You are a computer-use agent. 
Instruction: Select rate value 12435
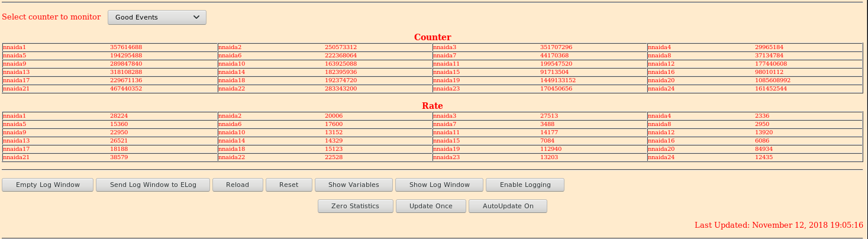coord(764,157)
